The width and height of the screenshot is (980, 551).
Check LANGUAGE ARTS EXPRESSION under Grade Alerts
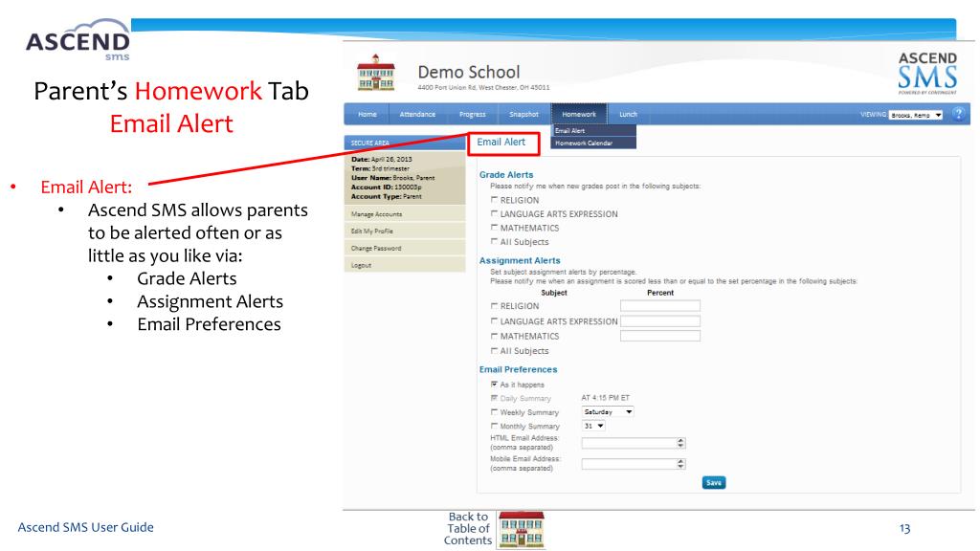[x=495, y=213]
